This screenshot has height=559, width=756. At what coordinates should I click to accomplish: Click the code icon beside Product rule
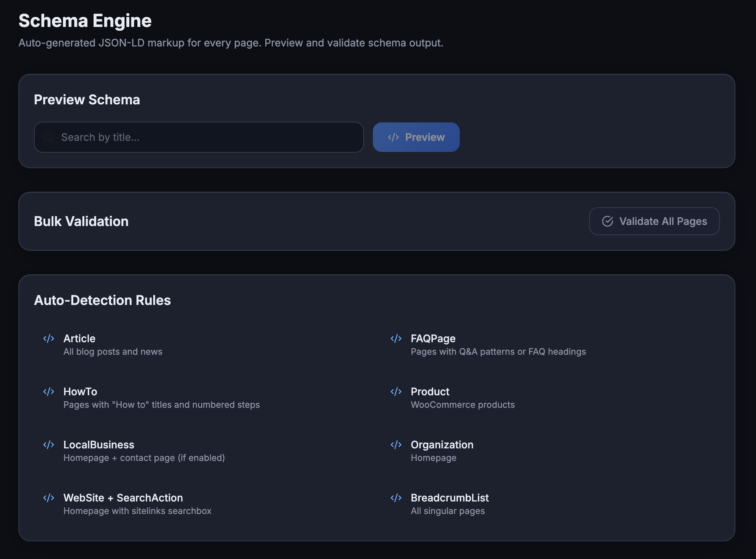[x=396, y=392]
